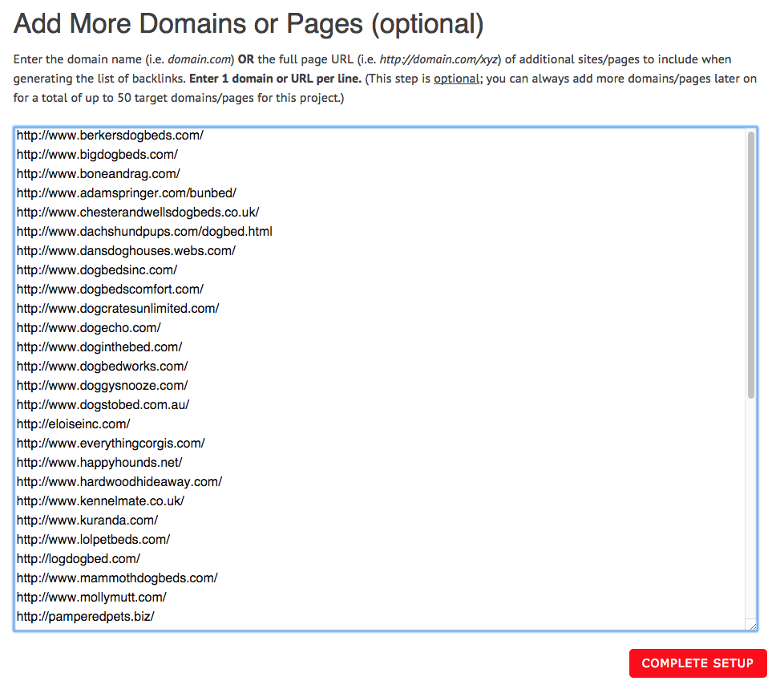The width and height of the screenshot is (784, 693).
Task: Click the underlined word 'optional' in instructions
Action: coord(456,79)
